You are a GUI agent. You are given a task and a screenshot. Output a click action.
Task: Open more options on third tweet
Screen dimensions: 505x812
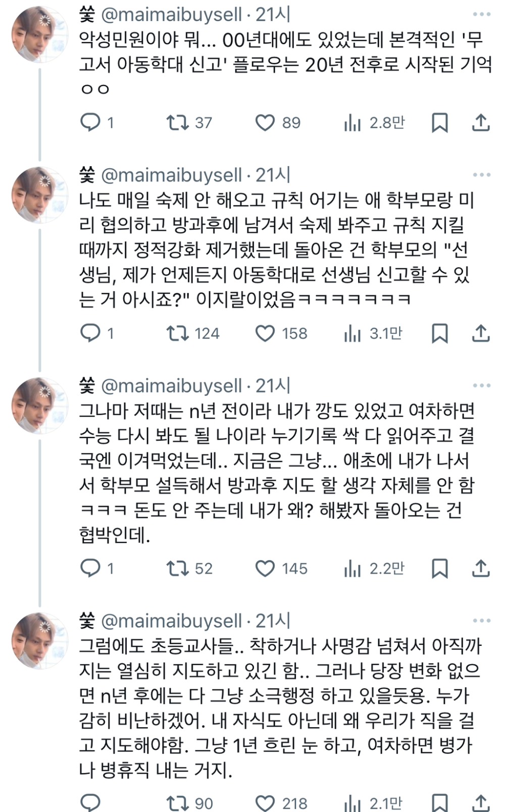(x=481, y=385)
